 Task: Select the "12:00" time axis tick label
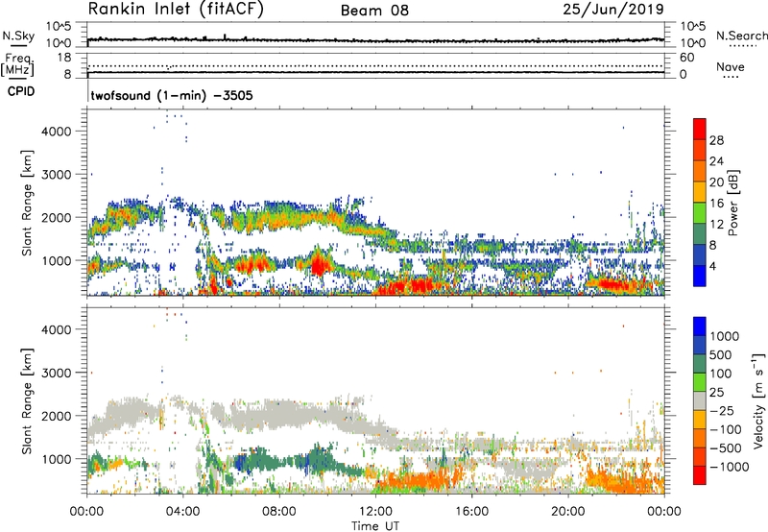tap(375, 512)
